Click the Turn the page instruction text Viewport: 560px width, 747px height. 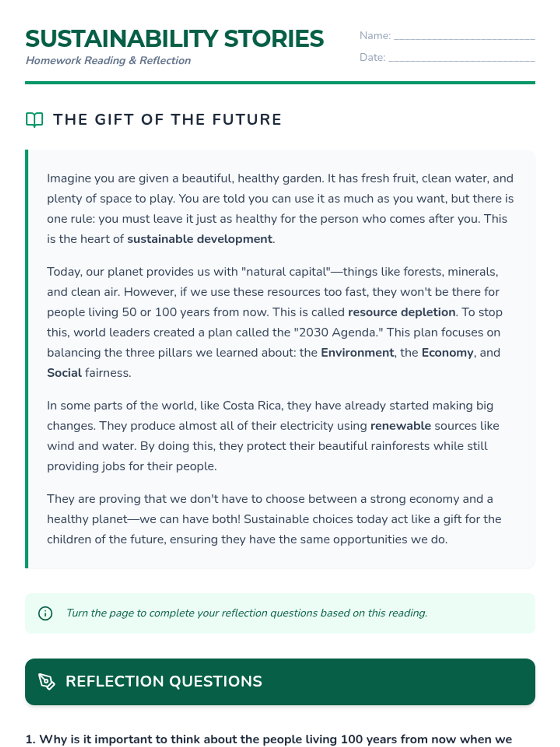point(247,613)
